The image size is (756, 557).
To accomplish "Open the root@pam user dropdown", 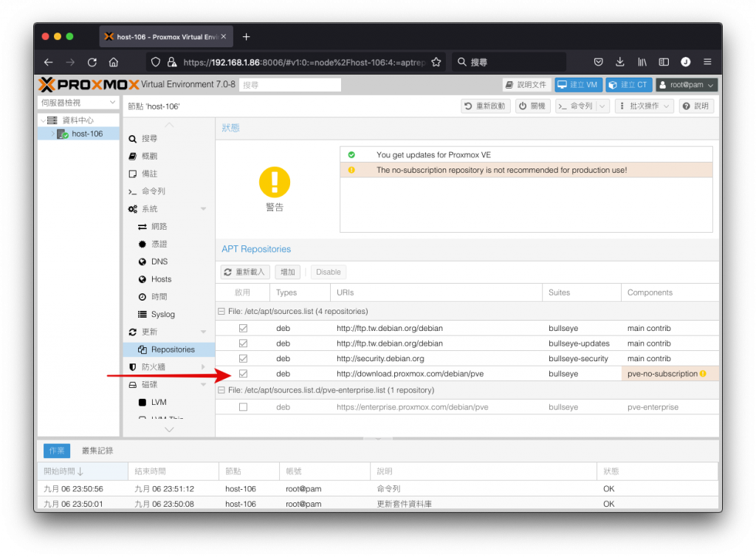I will coord(687,84).
